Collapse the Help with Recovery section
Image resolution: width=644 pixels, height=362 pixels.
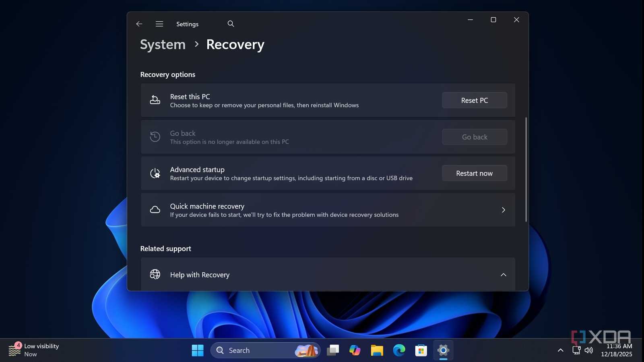click(503, 275)
